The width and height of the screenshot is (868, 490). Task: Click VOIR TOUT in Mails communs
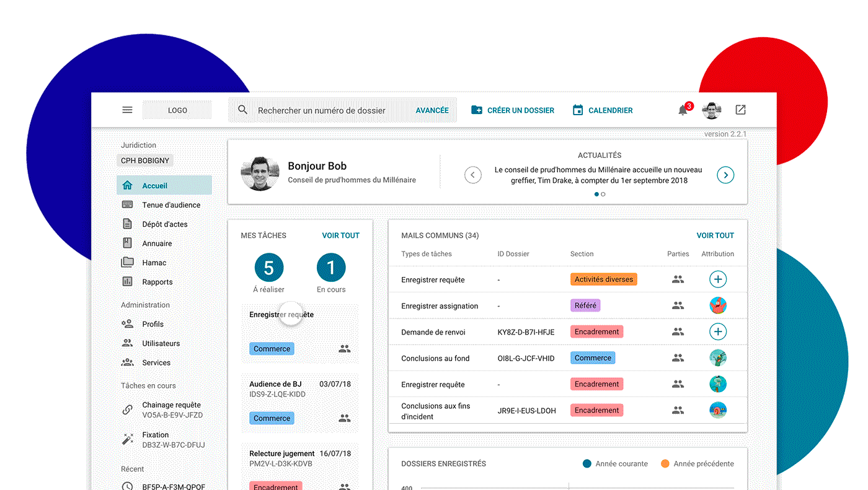point(715,235)
